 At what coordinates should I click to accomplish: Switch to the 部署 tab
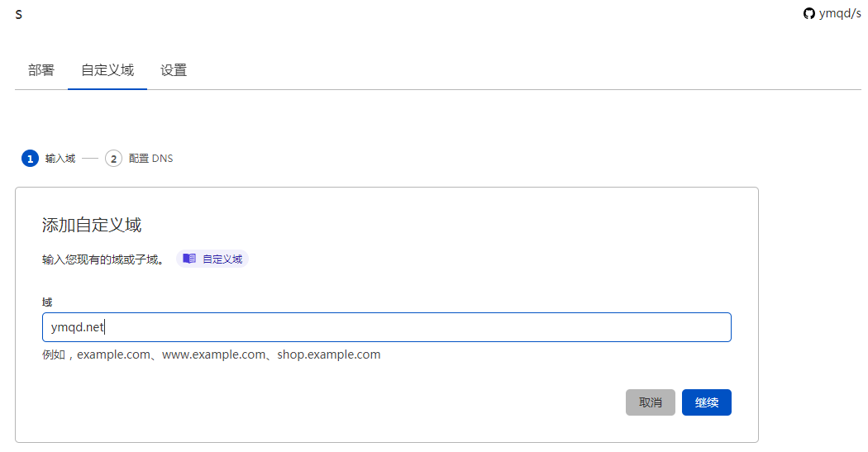pos(41,70)
